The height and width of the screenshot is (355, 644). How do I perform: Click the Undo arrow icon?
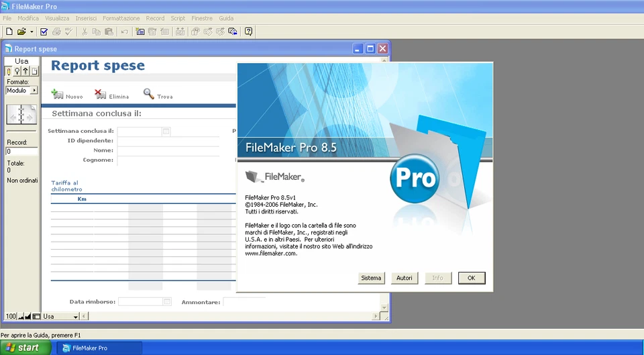[125, 32]
